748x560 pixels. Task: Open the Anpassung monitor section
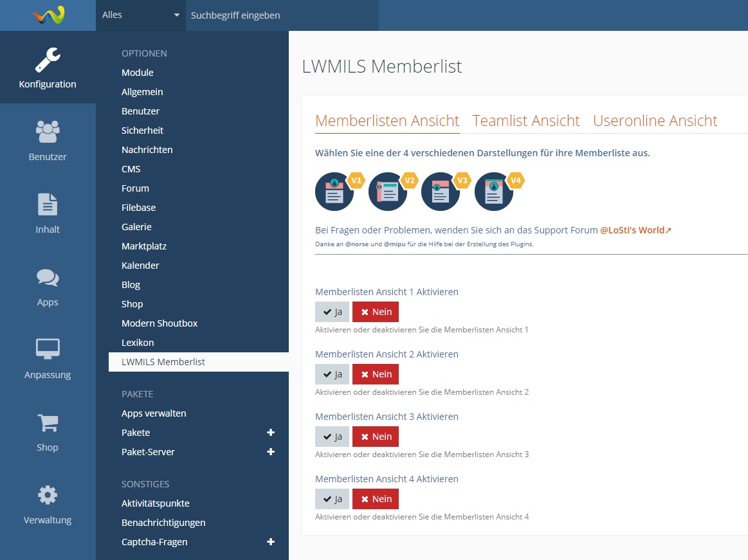(48, 358)
